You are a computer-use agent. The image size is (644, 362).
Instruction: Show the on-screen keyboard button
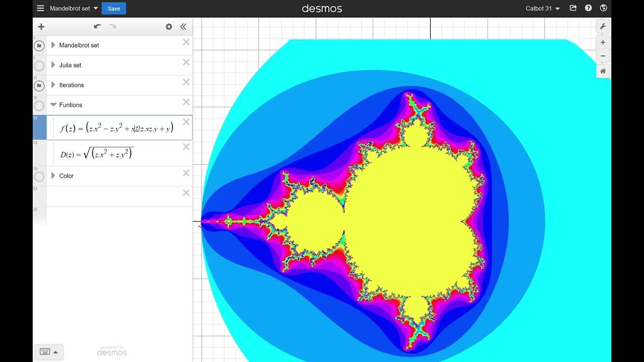49,351
